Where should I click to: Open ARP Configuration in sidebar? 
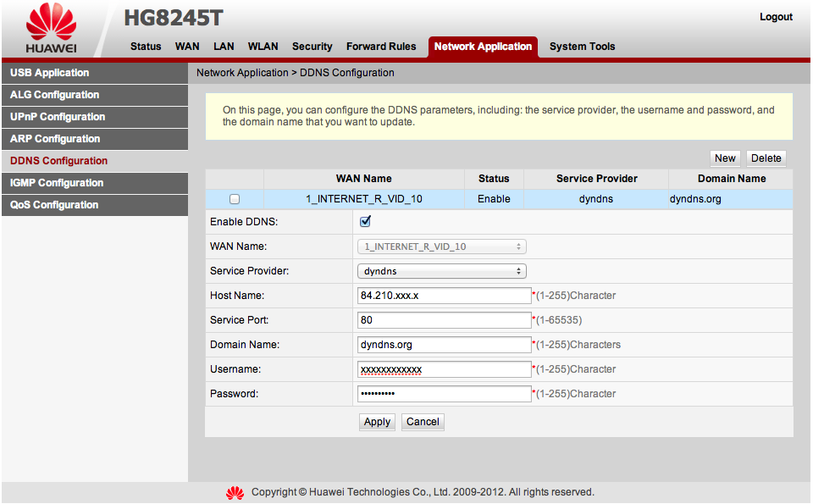(95, 139)
